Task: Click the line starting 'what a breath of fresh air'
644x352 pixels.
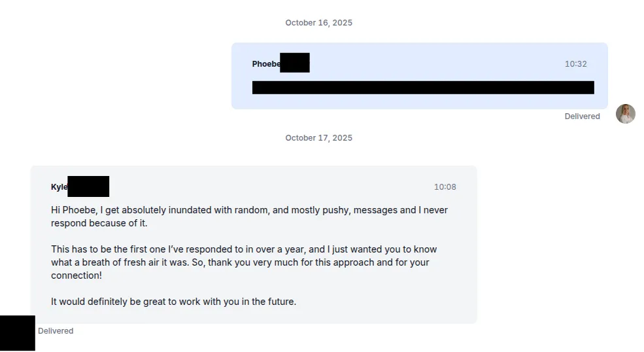Action: pyautogui.click(x=240, y=262)
